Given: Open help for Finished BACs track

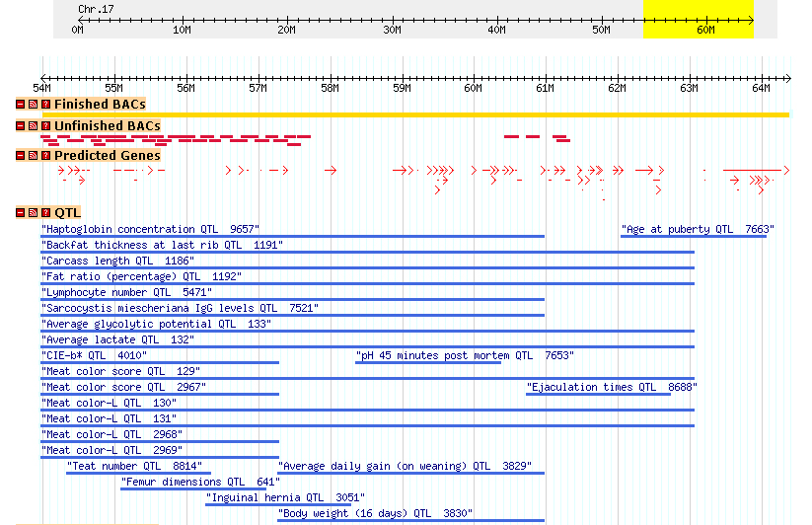Looking at the screenshot, I should pyautogui.click(x=45, y=105).
